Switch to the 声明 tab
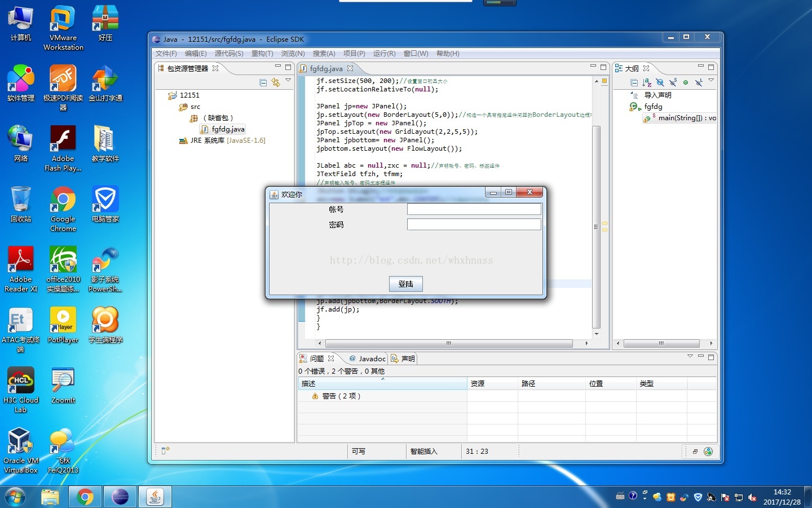The width and height of the screenshot is (812, 508). click(403, 358)
